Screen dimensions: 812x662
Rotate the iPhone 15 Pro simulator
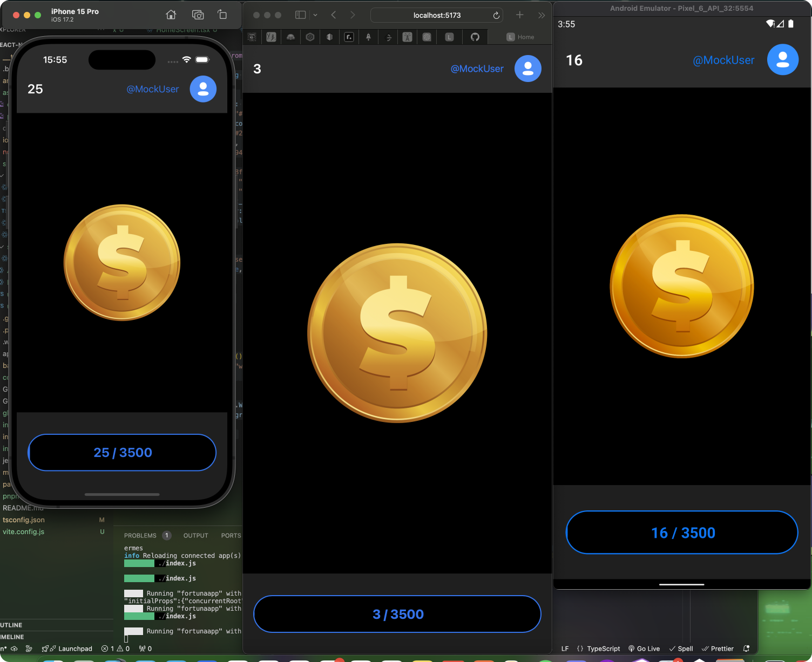[222, 15]
